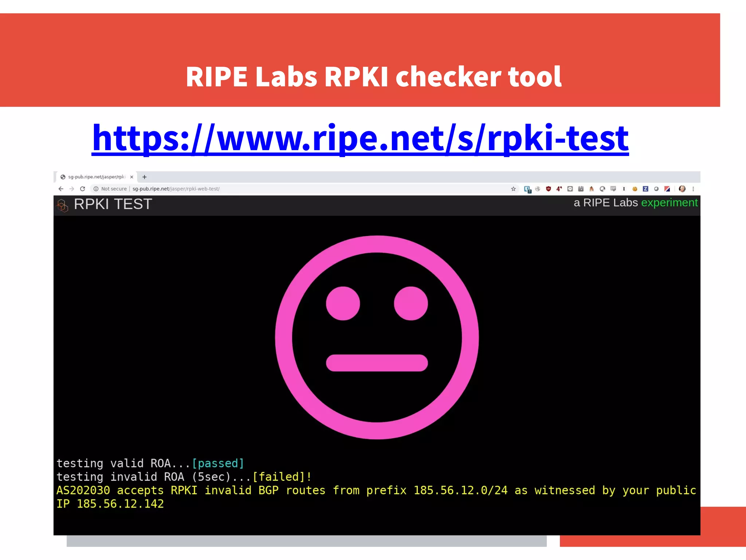746x560 pixels.
Task: Open the user profile avatar
Action: pyautogui.click(x=682, y=189)
